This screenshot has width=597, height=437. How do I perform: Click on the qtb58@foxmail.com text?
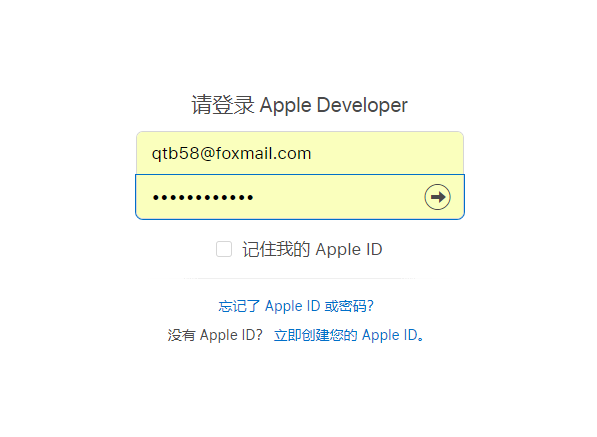tap(231, 153)
